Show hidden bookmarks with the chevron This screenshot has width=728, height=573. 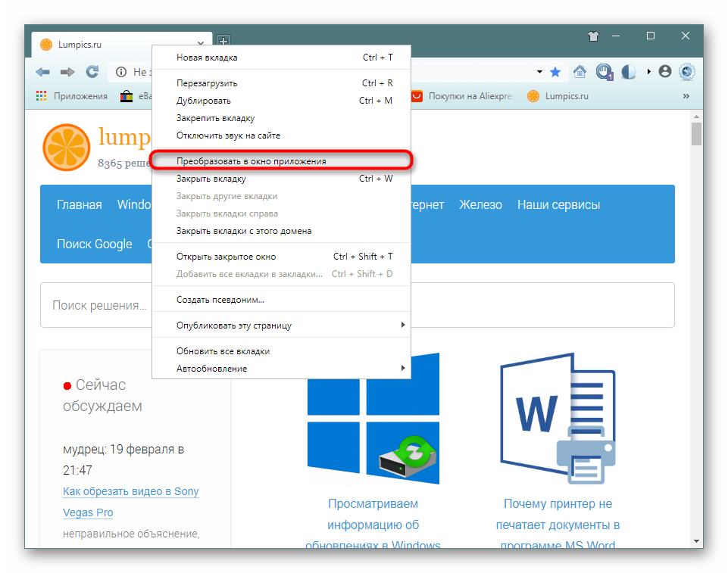click(x=686, y=96)
